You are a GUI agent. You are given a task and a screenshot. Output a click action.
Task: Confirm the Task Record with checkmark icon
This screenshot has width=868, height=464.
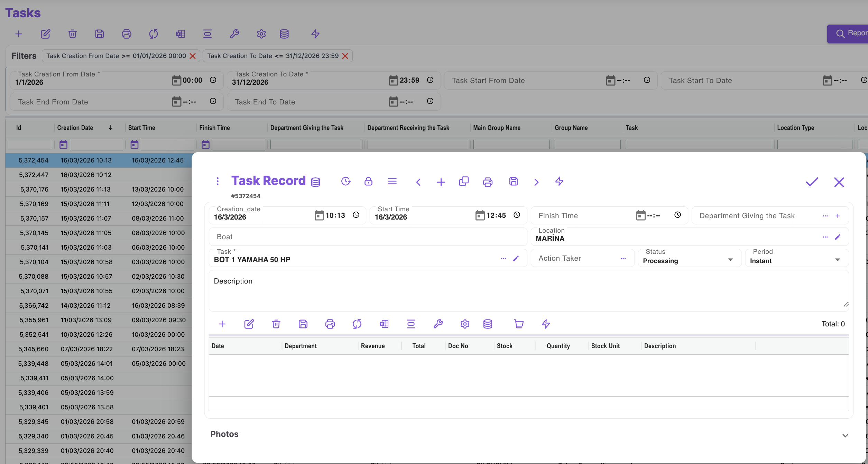click(812, 182)
